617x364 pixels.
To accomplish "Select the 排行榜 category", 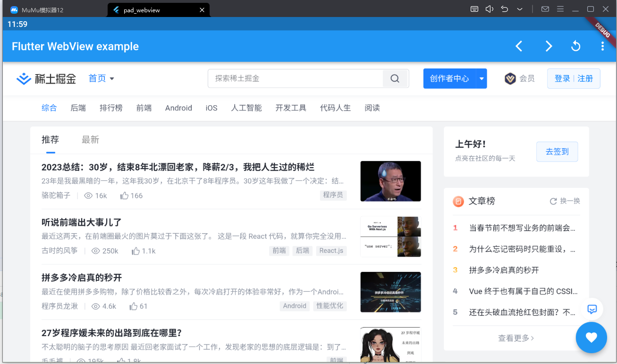I will point(111,108).
